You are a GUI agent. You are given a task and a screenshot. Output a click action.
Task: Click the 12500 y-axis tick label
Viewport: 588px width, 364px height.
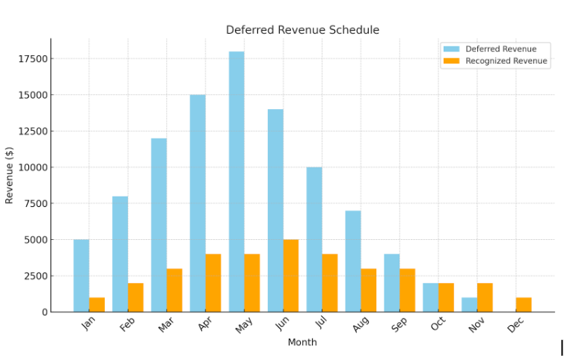[x=34, y=132]
